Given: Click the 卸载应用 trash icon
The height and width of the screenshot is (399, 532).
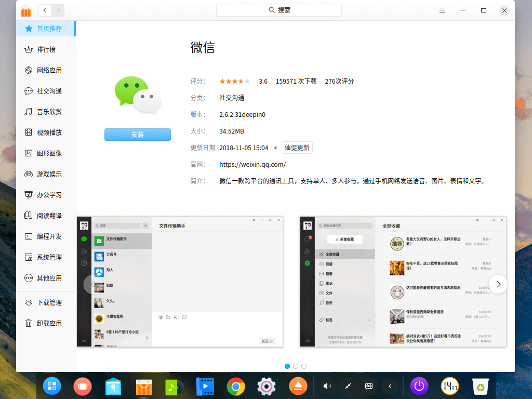Looking at the screenshot, I should pos(29,323).
